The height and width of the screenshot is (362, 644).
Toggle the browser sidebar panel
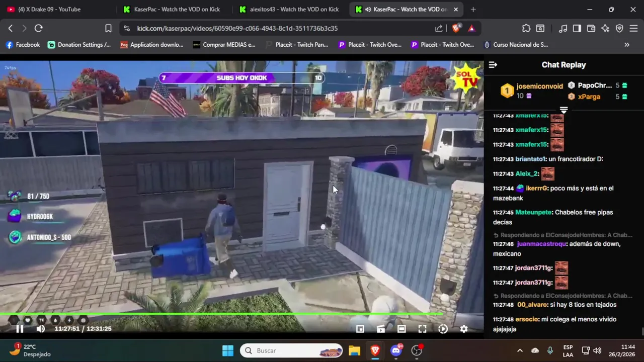click(577, 29)
